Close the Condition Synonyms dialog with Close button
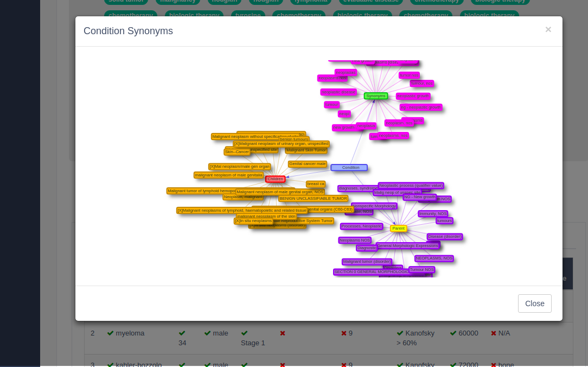This screenshot has height=367, width=588. click(x=534, y=303)
